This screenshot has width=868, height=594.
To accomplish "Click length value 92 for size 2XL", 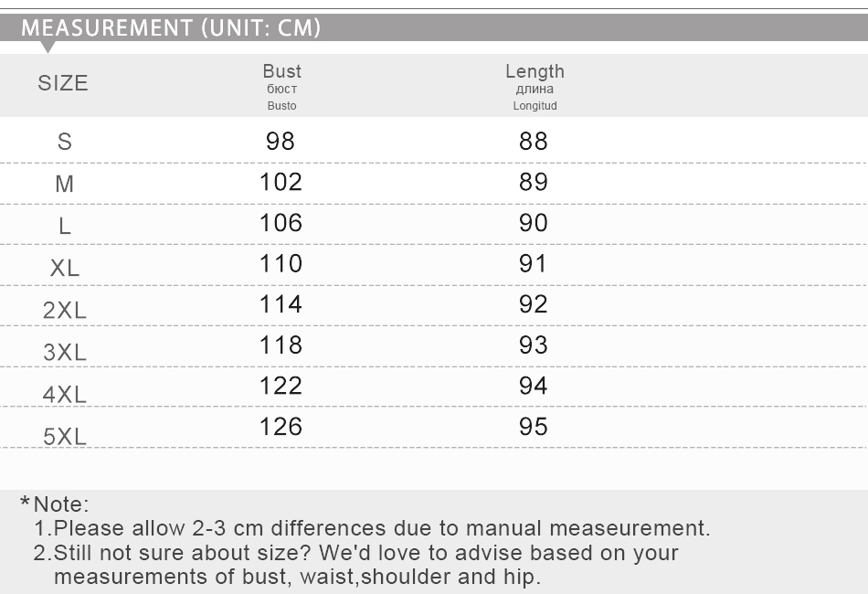I will click(533, 304).
